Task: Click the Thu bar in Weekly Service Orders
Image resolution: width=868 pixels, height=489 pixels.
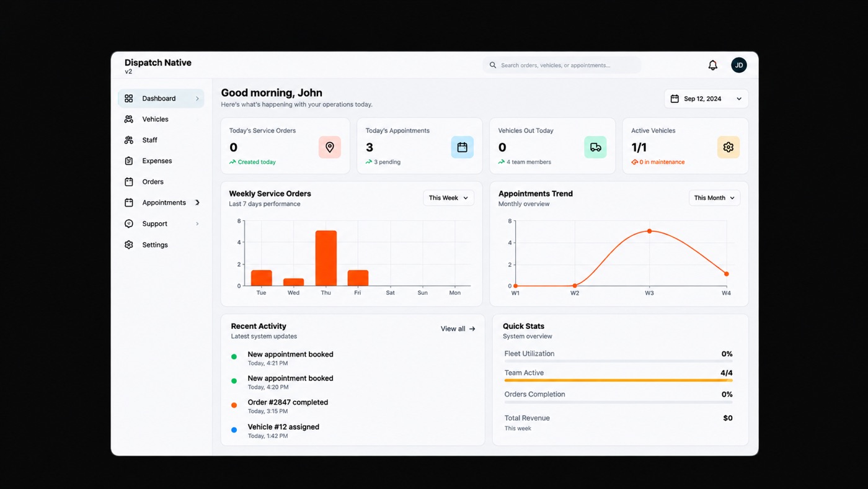Action: tap(326, 258)
